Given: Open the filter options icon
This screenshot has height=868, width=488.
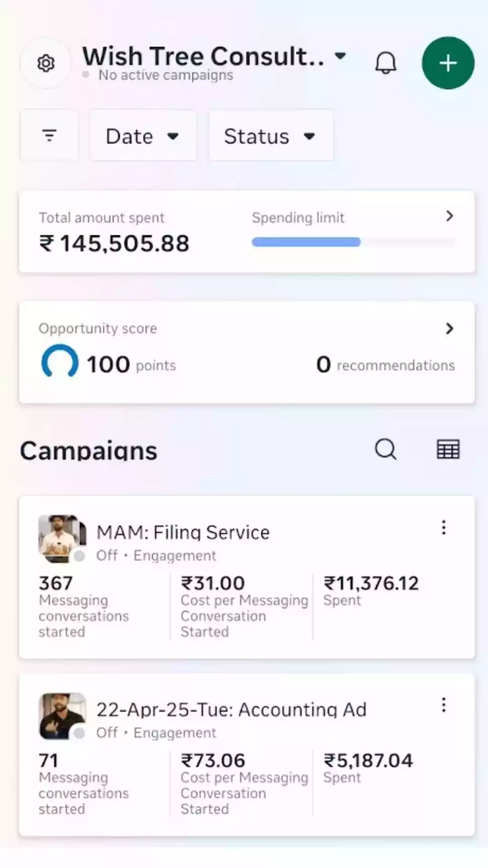Looking at the screenshot, I should pyautogui.click(x=49, y=136).
